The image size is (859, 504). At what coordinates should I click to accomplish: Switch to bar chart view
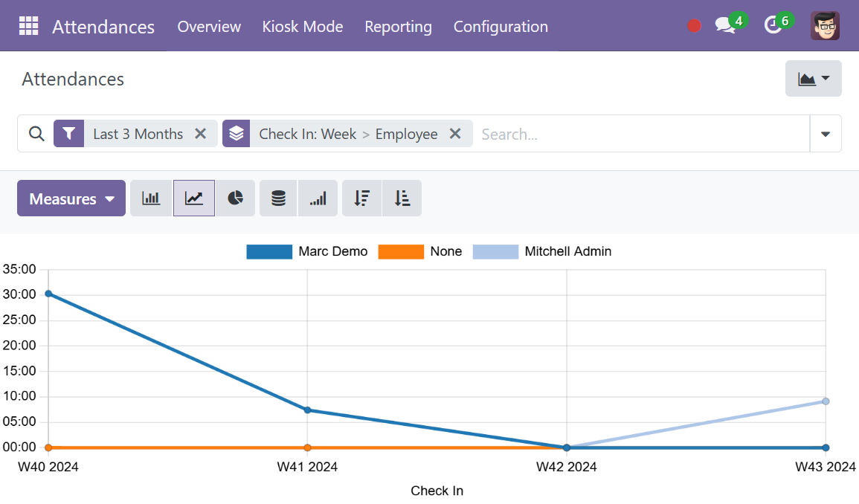[x=151, y=198]
